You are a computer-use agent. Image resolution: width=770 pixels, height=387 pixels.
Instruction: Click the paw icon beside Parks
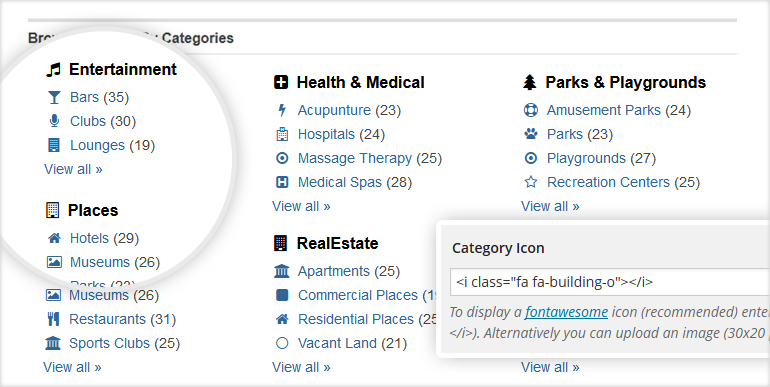click(530, 134)
